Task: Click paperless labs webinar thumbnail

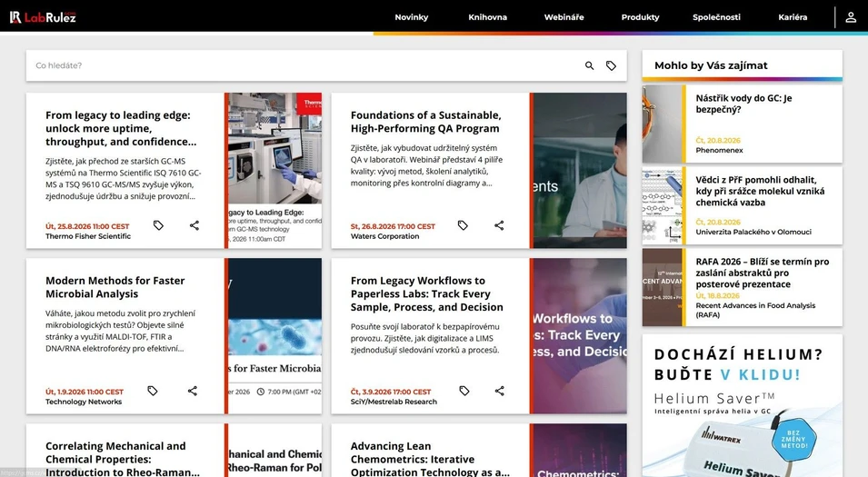Action: tap(580, 336)
